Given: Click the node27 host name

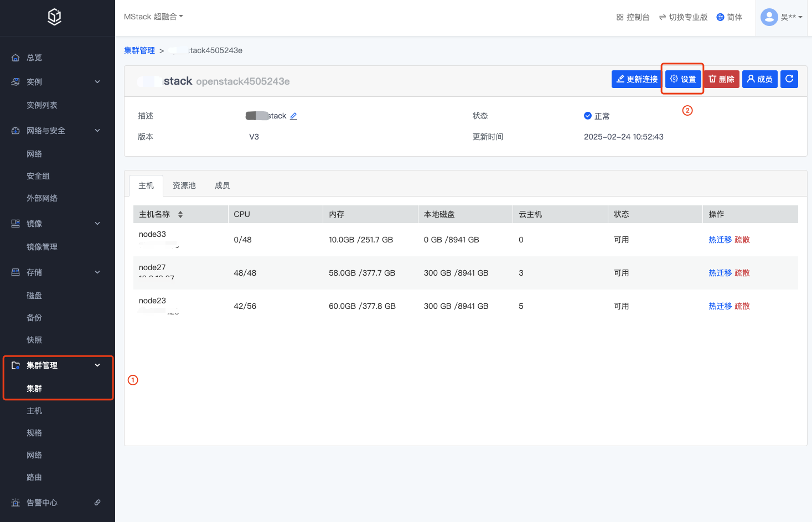Looking at the screenshot, I should [152, 267].
